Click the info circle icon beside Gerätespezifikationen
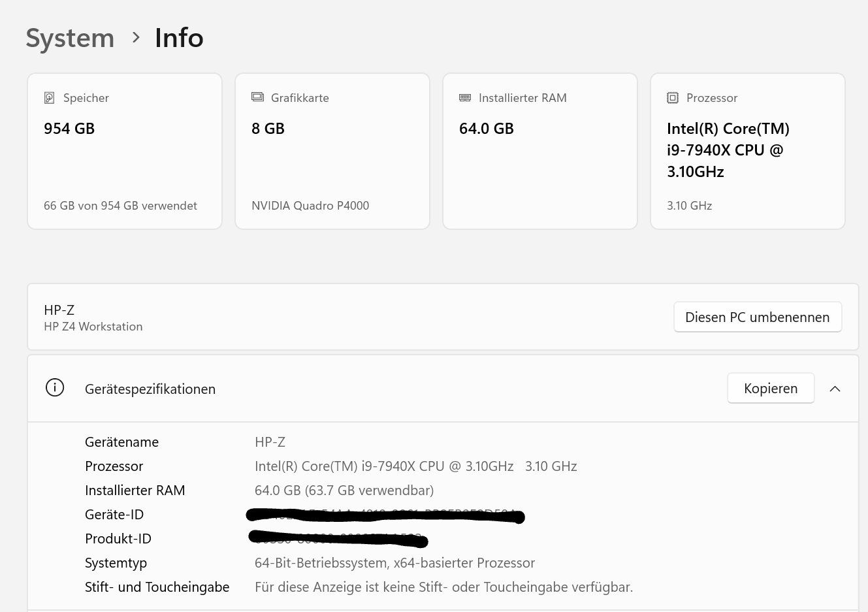This screenshot has width=868, height=612. [x=55, y=388]
